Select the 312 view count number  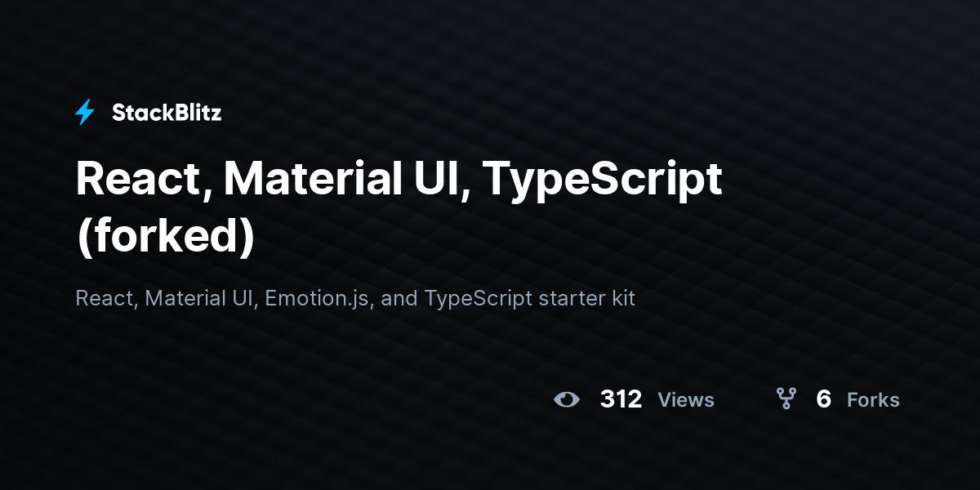[x=621, y=399]
